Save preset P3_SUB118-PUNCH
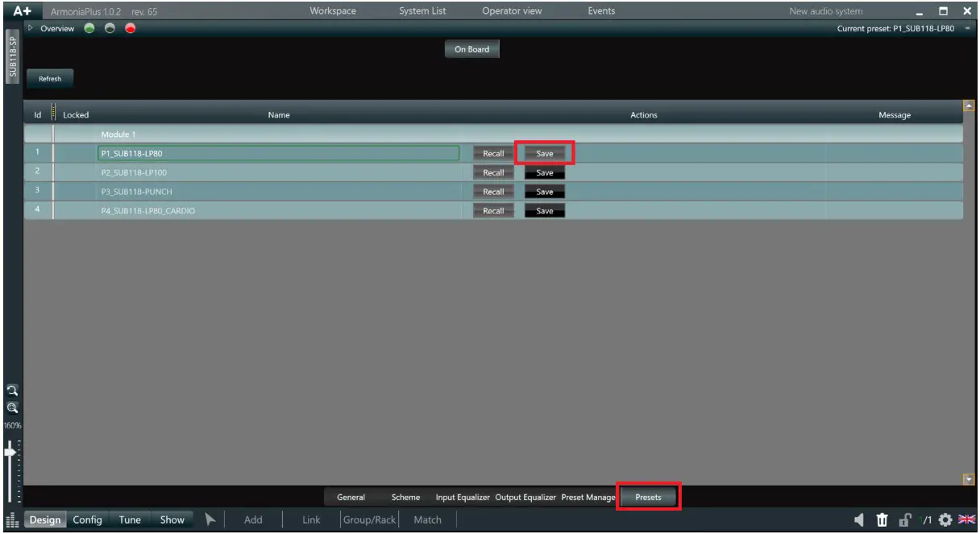The height and width of the screenshot is (534, 980). pyautogui.click(x=545, y=192)
